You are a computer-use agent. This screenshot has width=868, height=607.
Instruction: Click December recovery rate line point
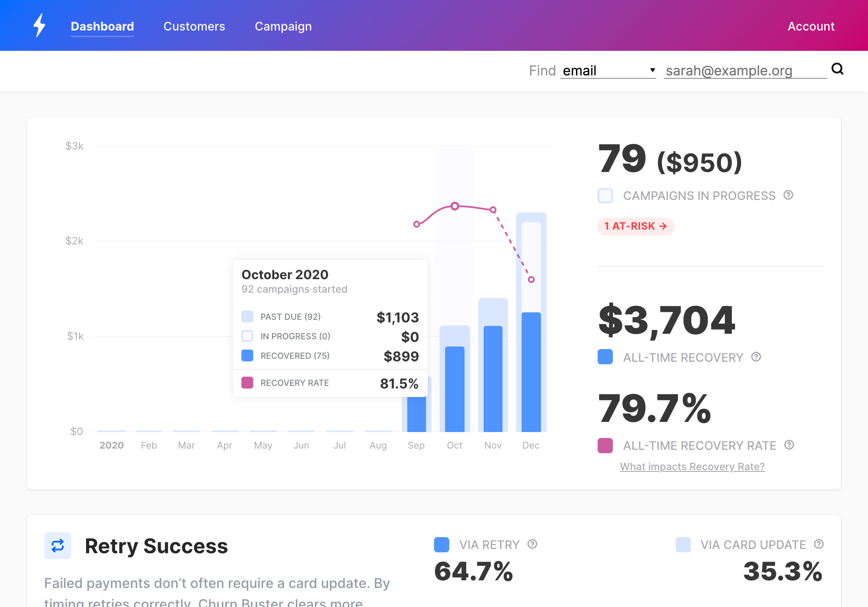click(531, 280)
